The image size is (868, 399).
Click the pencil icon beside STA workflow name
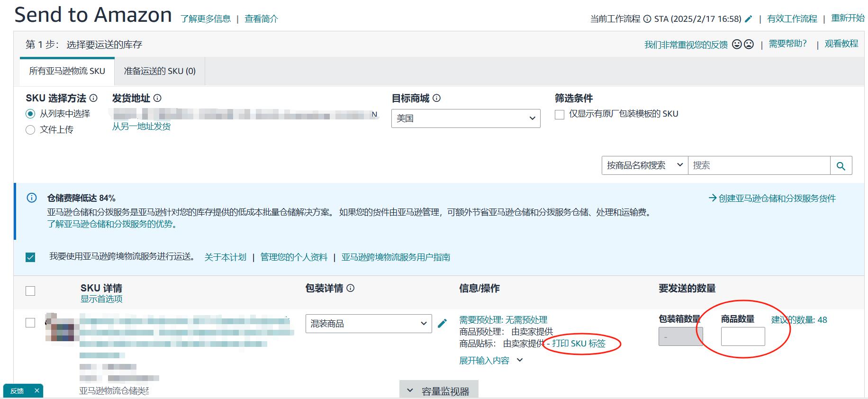(749, 19)
